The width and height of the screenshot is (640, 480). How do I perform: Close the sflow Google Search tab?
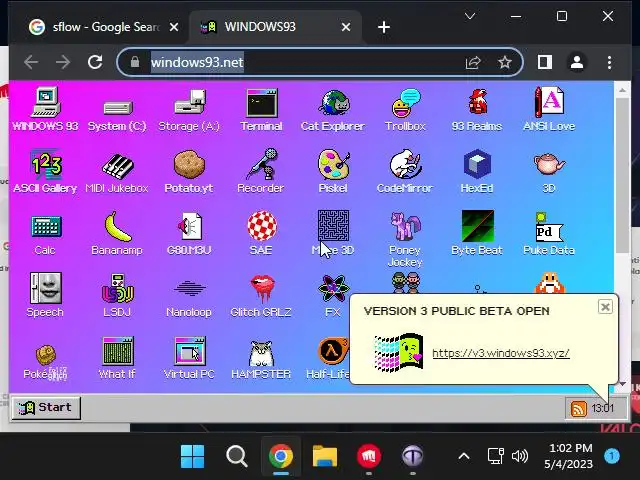tap(173, 27)
